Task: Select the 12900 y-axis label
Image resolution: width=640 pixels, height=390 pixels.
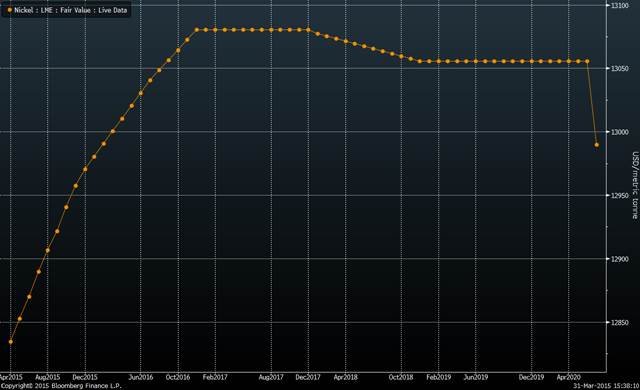Action: point(620,259)
